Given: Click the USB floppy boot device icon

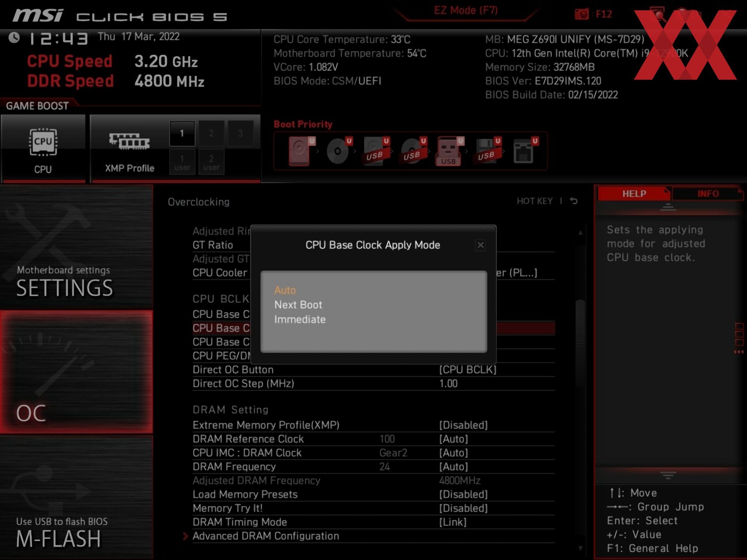Looking at the screenshot, I should click(x=488, y=151).
